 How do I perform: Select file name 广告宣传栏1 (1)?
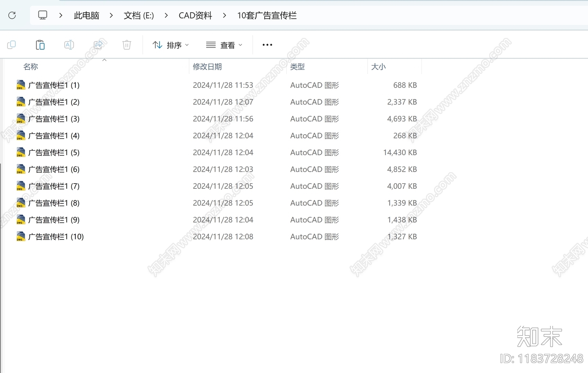pos(54,85)
